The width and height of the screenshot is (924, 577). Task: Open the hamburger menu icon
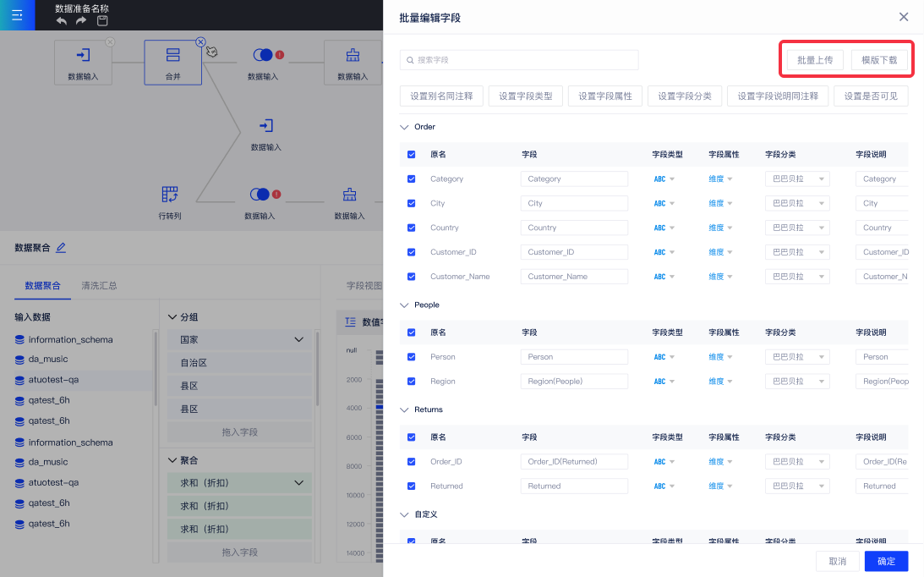(x=17, y=15)
